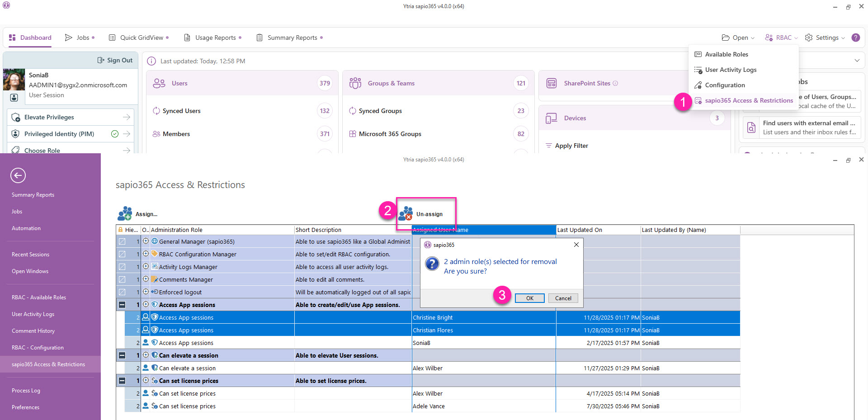Image resolution: width=868 pixels, height=420 pixels.
Task: Click the Elevate Privileges shield icon
Action: [x=16, y=117]
